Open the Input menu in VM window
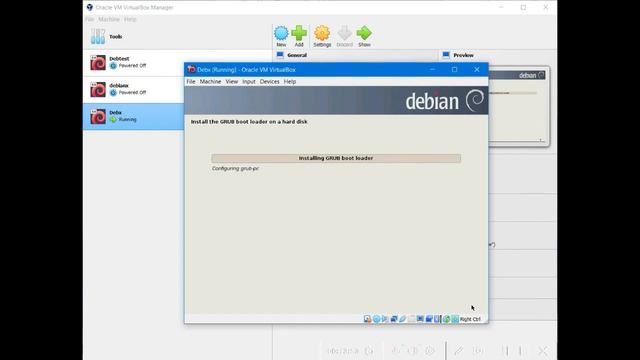 [x=249, y=82]
